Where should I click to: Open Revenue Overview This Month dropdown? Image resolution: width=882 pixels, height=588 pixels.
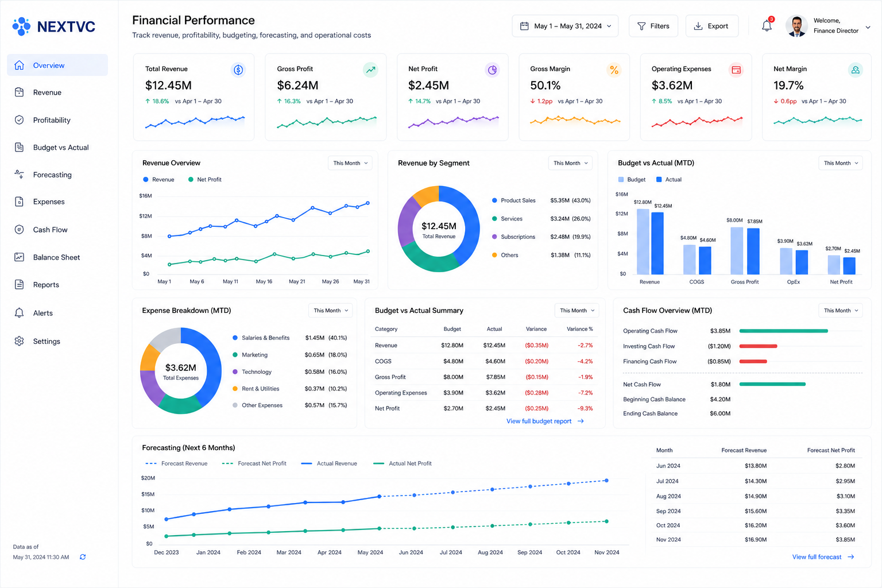click(350, 163)
